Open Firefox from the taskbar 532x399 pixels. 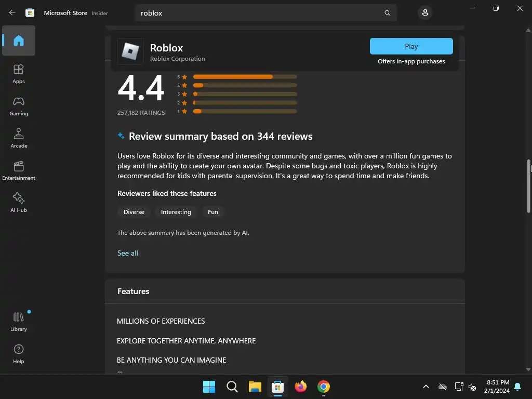coord(301,387)
